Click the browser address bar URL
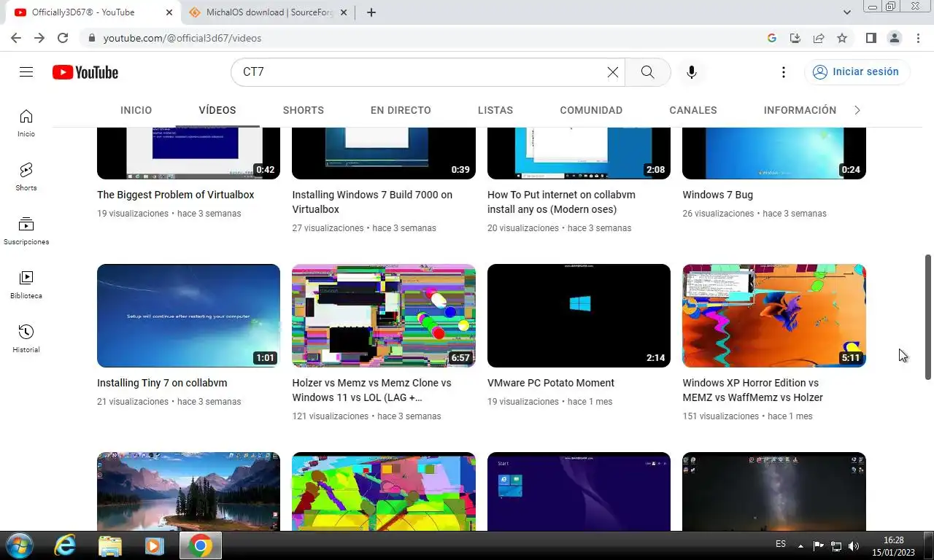 [x=182, y=38]
